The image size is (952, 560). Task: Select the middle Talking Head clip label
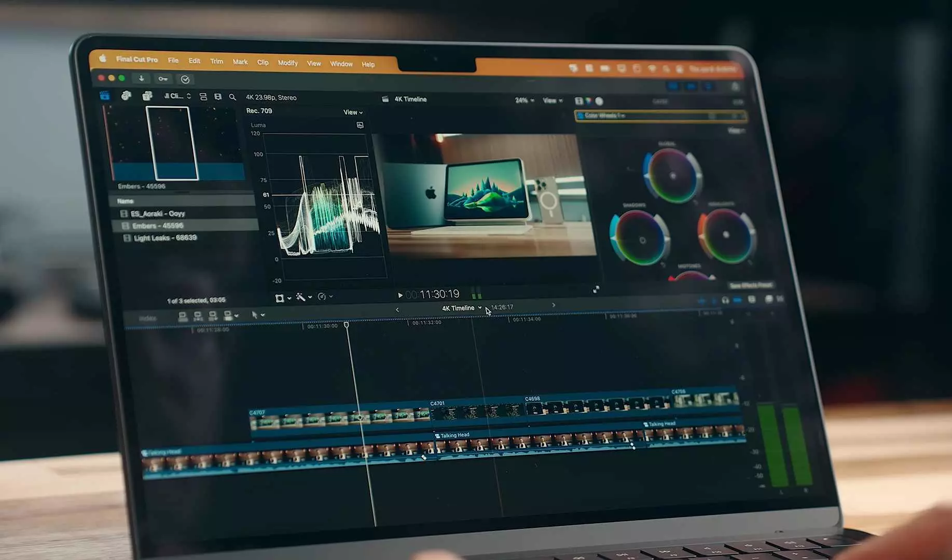(452, 435)
